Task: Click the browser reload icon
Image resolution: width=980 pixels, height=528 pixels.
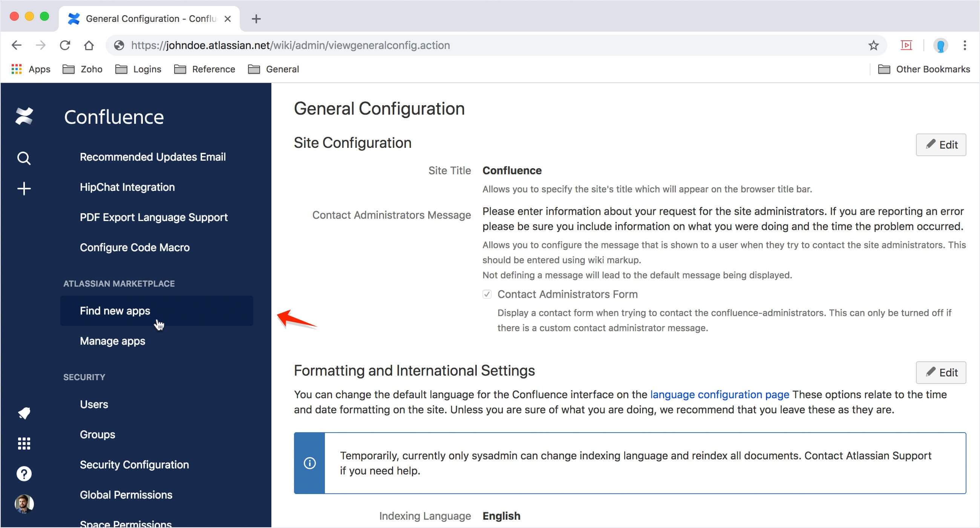Action: coord(65,45)
